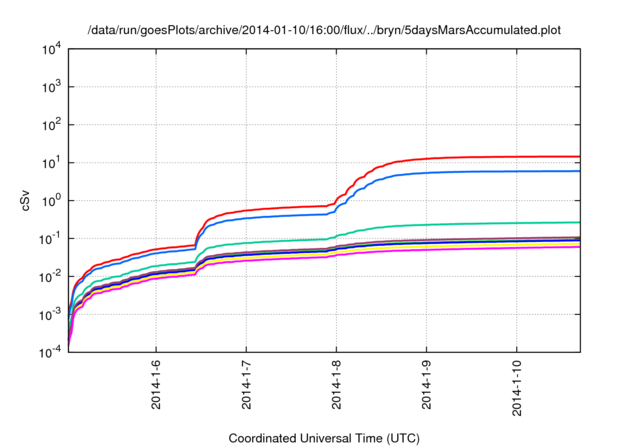Image resolution: width=640 pixels, height=448 pixels.
Task: Click the 10^-1 y-axis tick label
Action: point(51,239)
